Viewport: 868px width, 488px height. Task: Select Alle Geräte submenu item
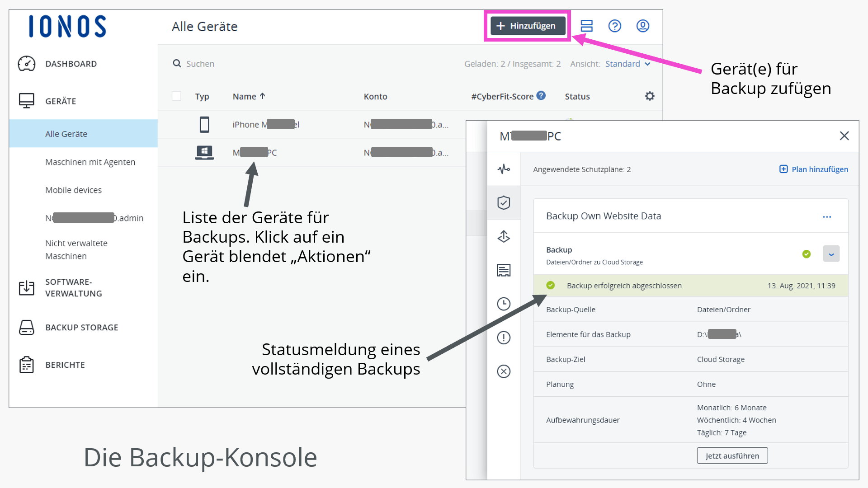pyautogui.click(x=83, y=134)
